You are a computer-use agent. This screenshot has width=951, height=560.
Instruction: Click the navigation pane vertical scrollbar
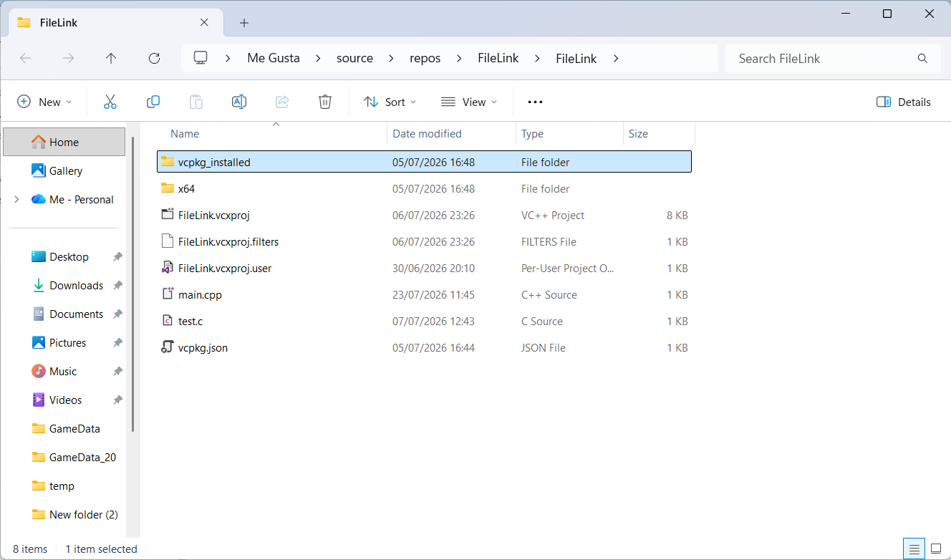[132, 283]
